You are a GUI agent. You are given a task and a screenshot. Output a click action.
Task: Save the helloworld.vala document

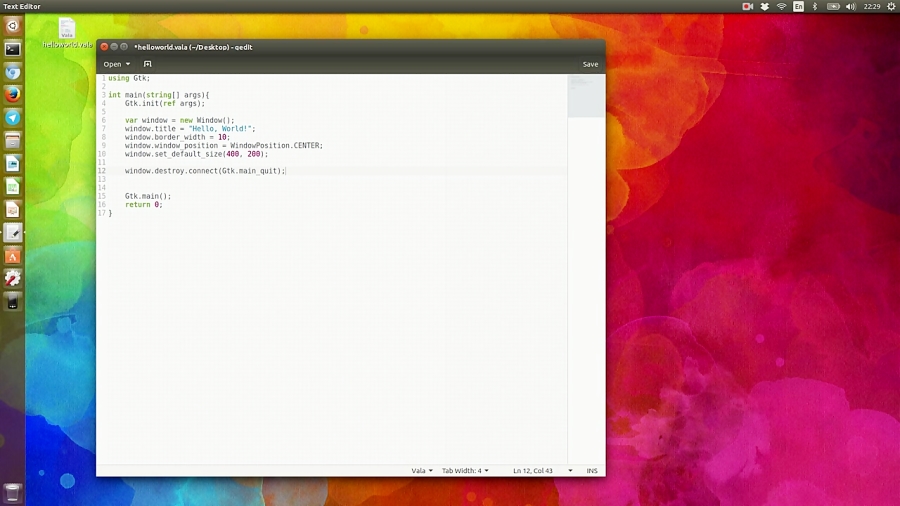click(x=590, y=64)
